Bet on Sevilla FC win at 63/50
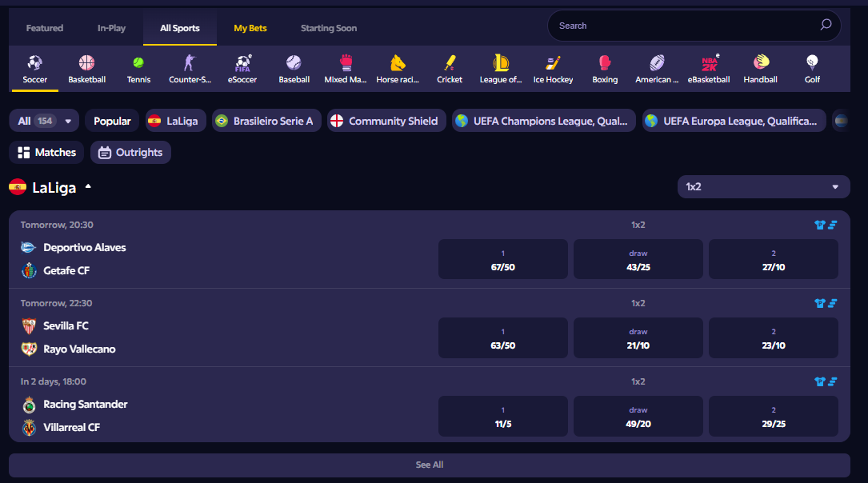The image size is (868, 483). [502, 337]
